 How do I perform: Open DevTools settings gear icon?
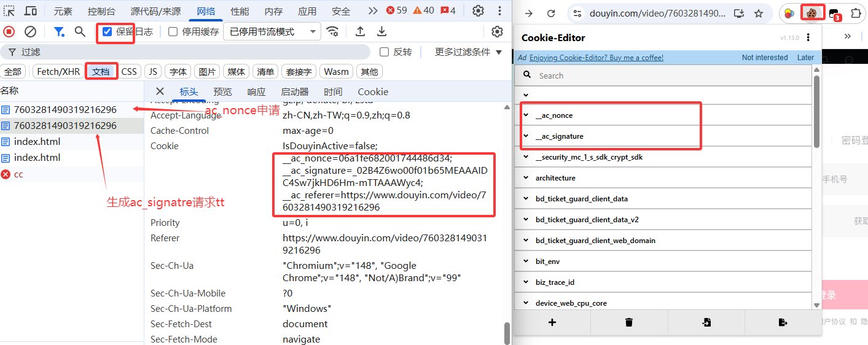point(478,10)
